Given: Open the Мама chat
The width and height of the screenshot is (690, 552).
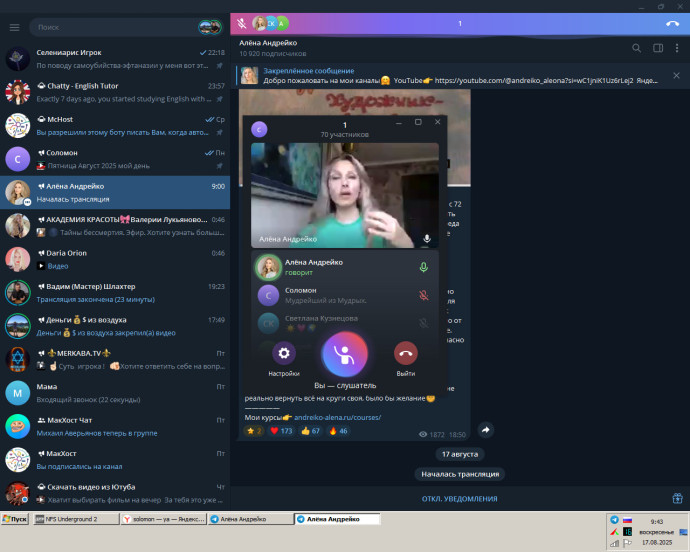Looking at the screenshot, I should click(x=115, y=393).
